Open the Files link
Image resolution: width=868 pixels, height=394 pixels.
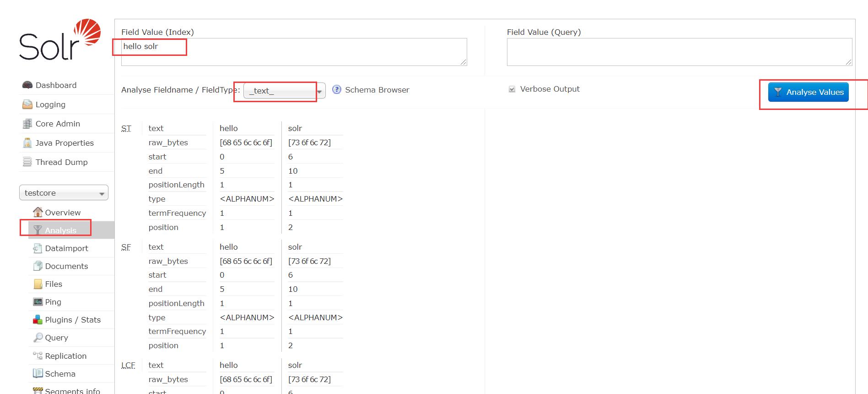tap(54, 284)
